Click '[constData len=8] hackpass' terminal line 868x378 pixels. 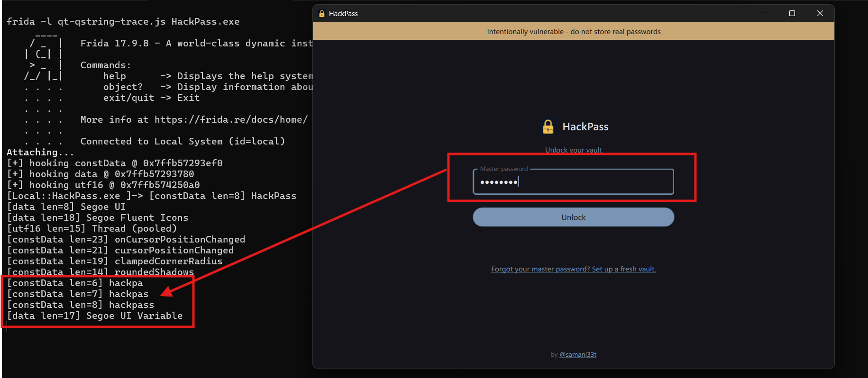(x=81, y=305)
